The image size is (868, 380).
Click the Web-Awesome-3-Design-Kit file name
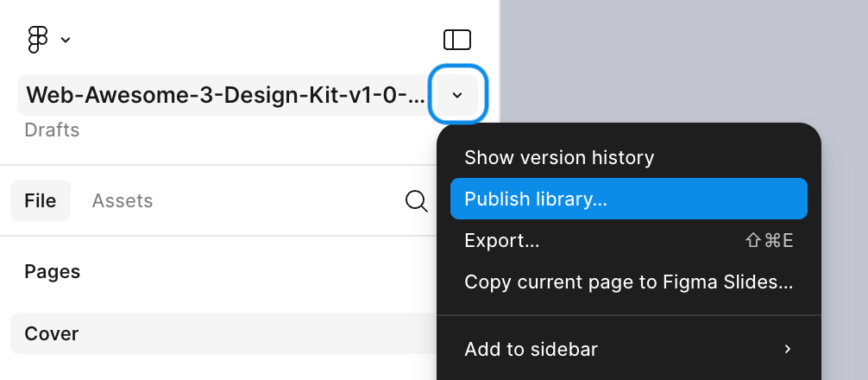pos(225,94)
